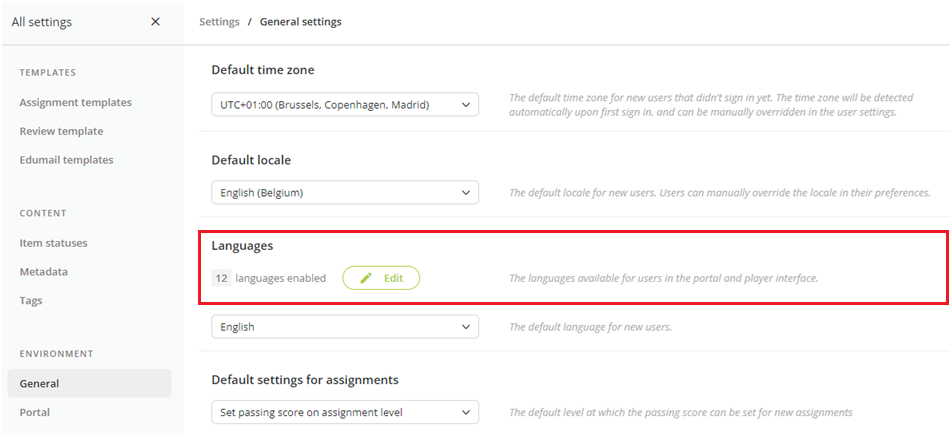Select General under Environment
The width and height of the screenshot is (950, 435).
(89, 384)
